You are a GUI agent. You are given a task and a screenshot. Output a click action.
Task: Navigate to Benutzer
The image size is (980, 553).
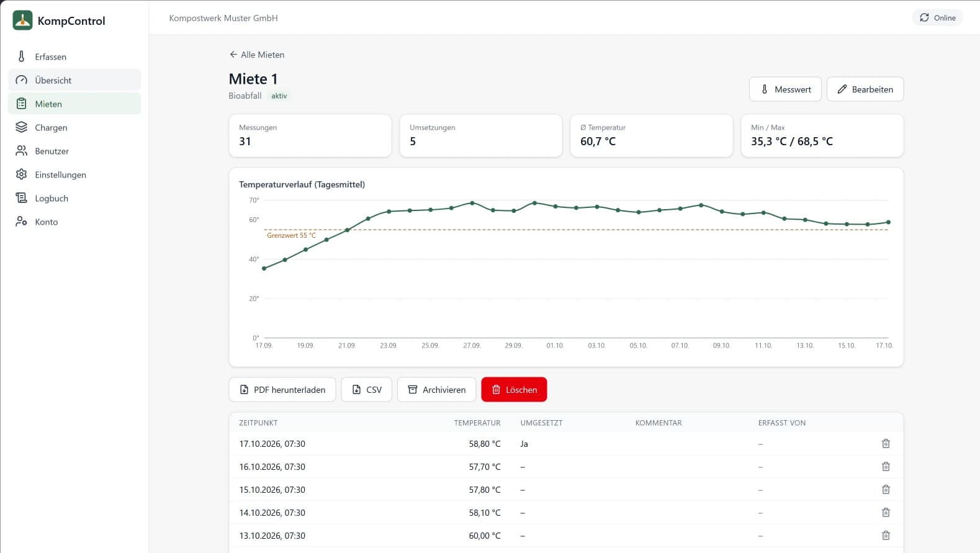pyautogui.click(x=74, y=151)
